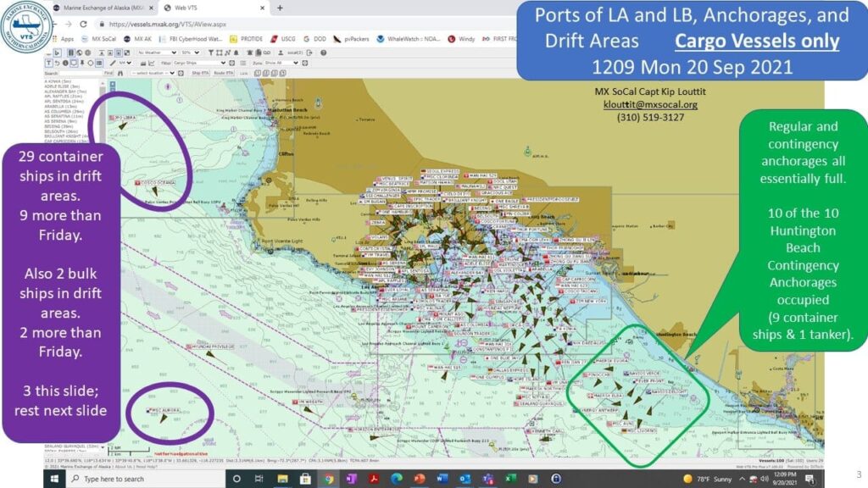Toggle the pointer cursor mode button
The image size is (868, 488).
[57, 53]
